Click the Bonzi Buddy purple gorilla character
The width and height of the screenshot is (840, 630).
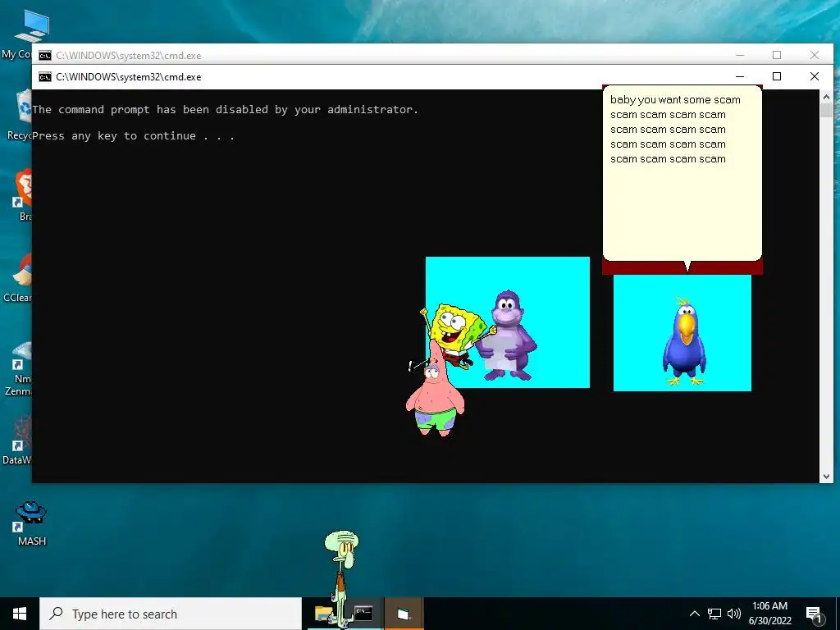pyautogui.click(x=506, y=336)
